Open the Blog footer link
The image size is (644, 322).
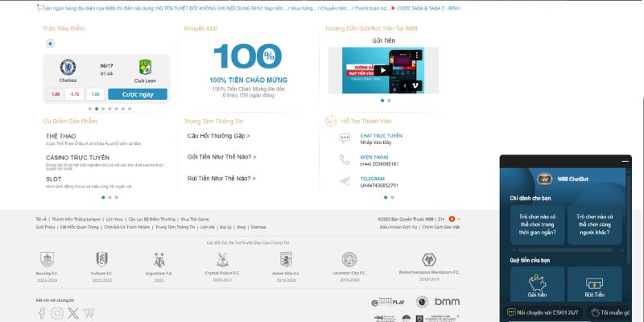click(x=241, y=227)
